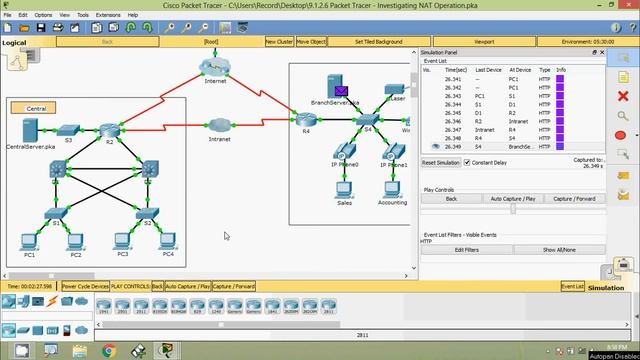Click the Intranet cloud
This screenshot has height=360, width=640.
click(220, 125)
